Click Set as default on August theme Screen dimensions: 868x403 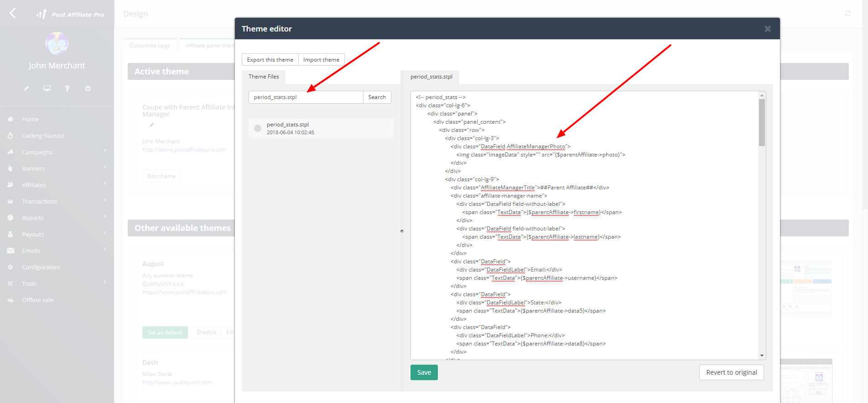(x=165, y=332)
